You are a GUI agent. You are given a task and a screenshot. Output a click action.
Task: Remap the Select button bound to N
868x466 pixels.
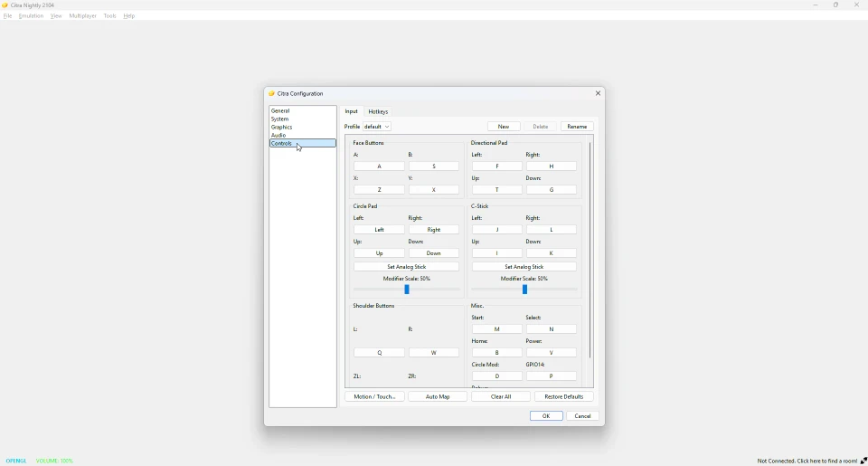(x=552, y=329)
